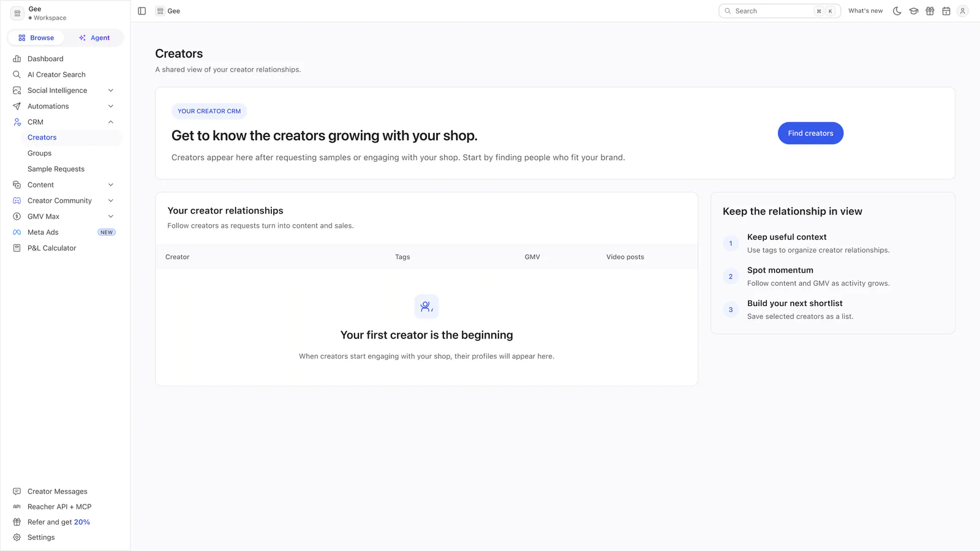This screenshot has height=551, width=980.
Task: Click the Spot momentum heading
Action: (780, 270)
